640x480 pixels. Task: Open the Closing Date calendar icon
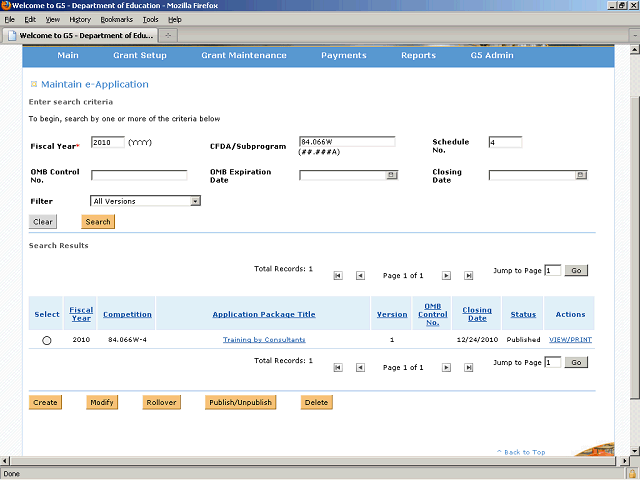(581, 175)
